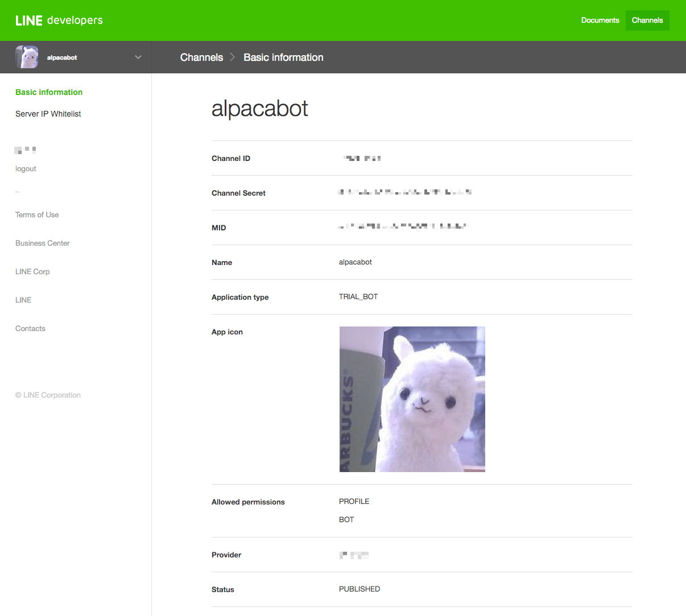Open the Terms of Use link
The image size is (686, 616).
tap(37, 215)
